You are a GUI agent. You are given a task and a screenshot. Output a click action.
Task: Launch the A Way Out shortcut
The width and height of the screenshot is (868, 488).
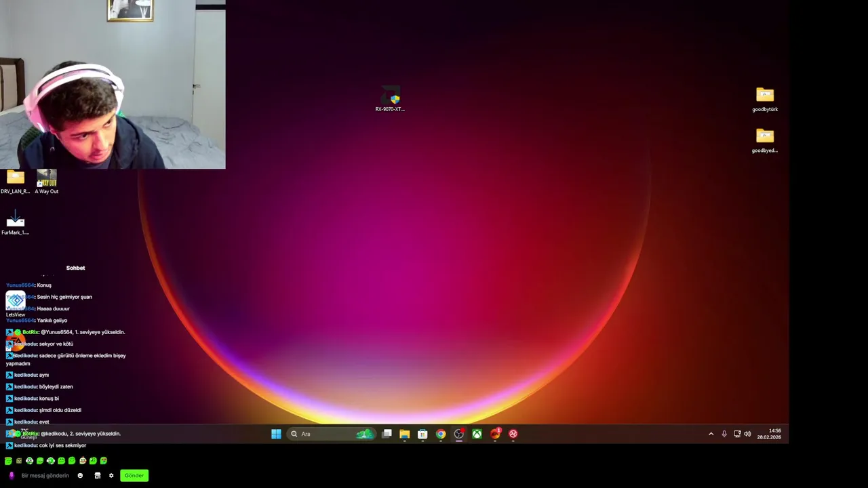click(x=47, y=182)
